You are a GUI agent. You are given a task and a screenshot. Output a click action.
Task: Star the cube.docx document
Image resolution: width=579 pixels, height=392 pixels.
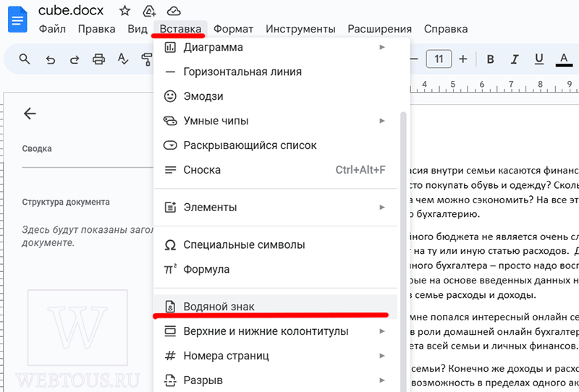pos(124,11)
